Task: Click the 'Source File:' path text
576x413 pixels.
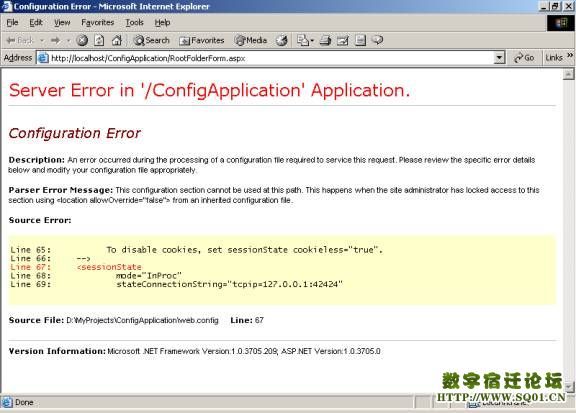Action: point(143,320)
